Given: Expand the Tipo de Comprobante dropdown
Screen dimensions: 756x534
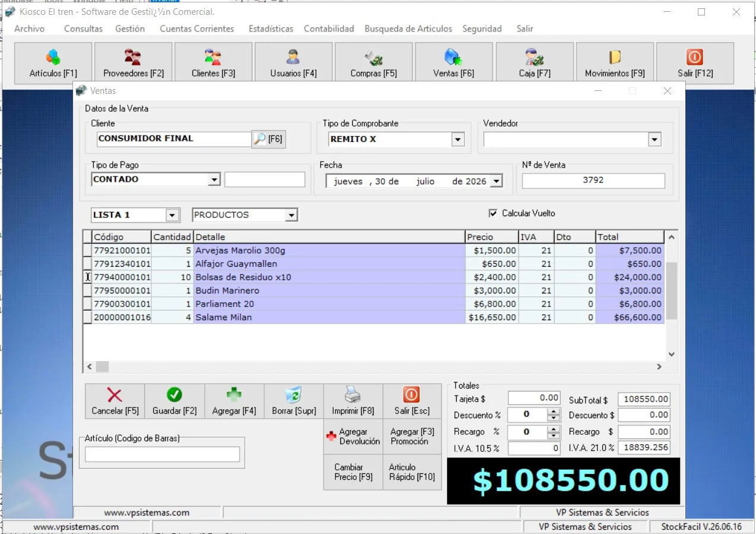Looking at the screenshot, I should (457, 140).
